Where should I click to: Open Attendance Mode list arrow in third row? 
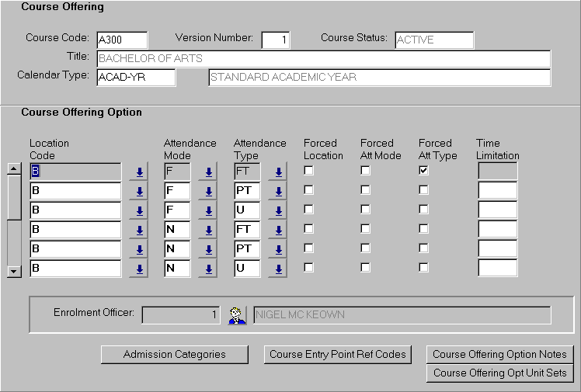tap(207, 210)
